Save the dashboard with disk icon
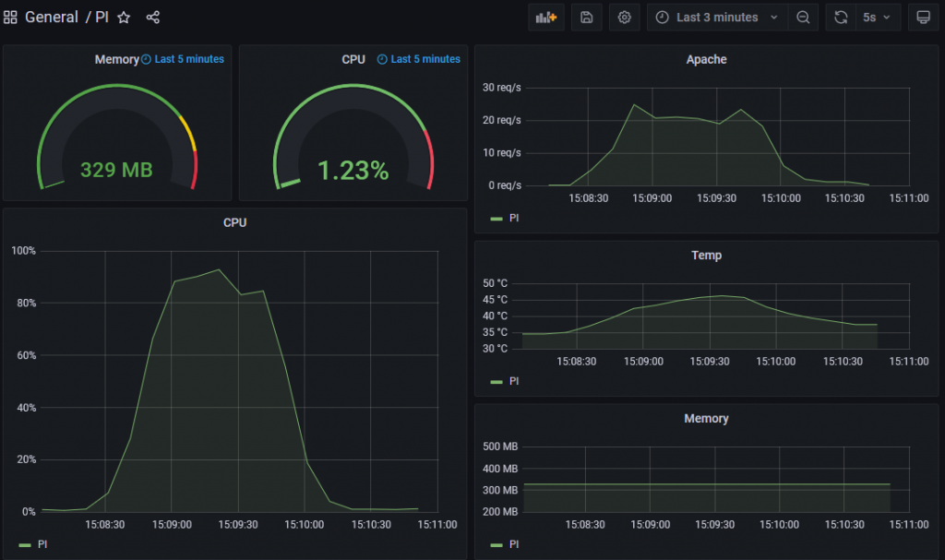 click(x=586, y=18)
